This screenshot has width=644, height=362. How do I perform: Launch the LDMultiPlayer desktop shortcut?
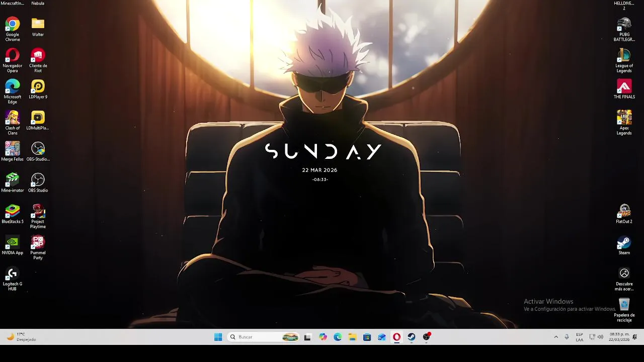click(x=38, y=121)
